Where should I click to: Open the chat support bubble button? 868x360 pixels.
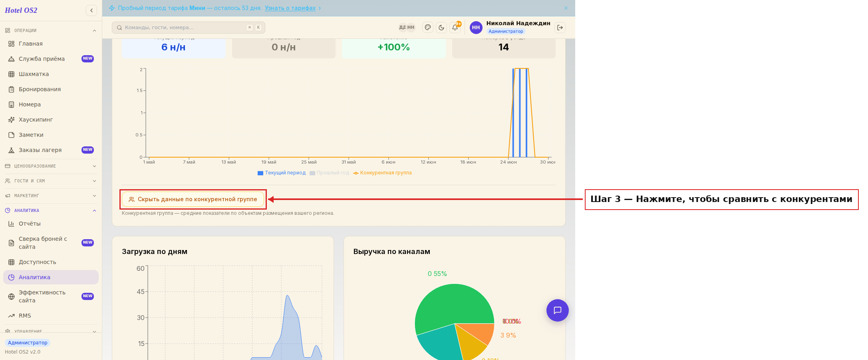click(x=558, y=310)
